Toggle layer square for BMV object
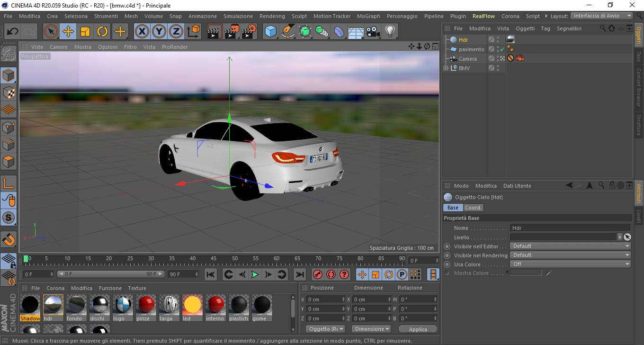The width and height of the screenshot is (644, 345). click(x=492, y=68)
